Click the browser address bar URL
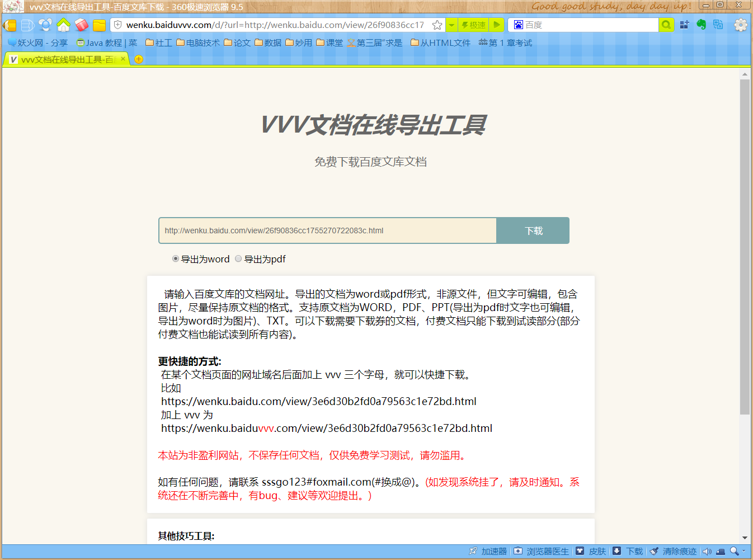Screen dimensions: 753x560 point(275,25)
